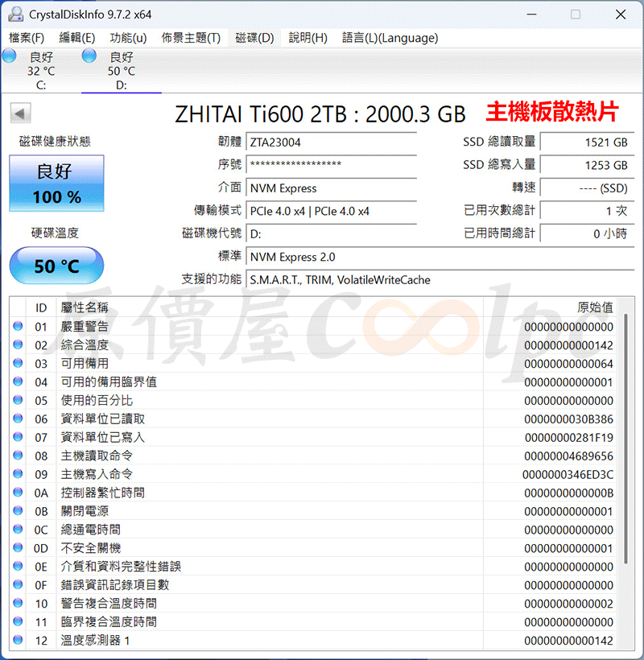Click the 原始值 column header

(595, 307)
